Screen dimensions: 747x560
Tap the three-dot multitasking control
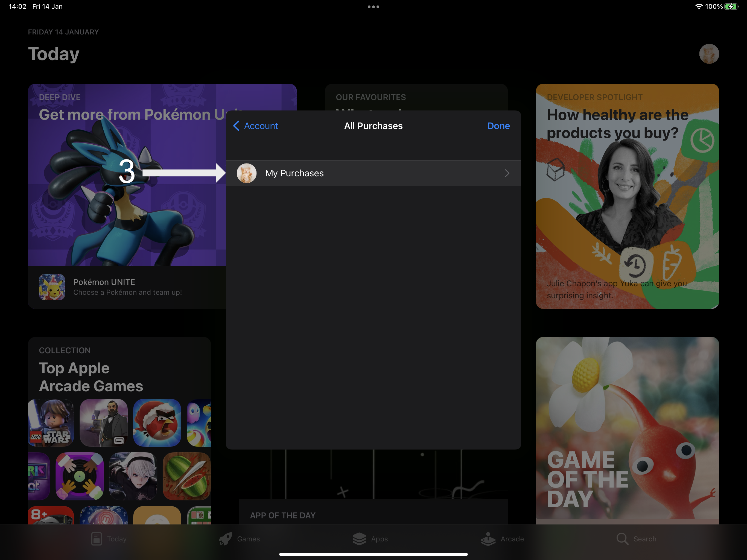point(373,7)
